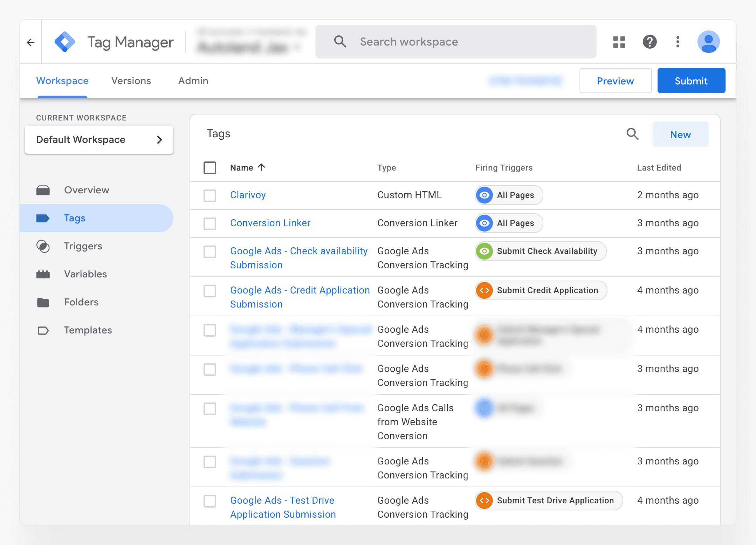This screenshot has width=756, height=545.
Task: Select the Templates sidebar icon
Action: 43,330
